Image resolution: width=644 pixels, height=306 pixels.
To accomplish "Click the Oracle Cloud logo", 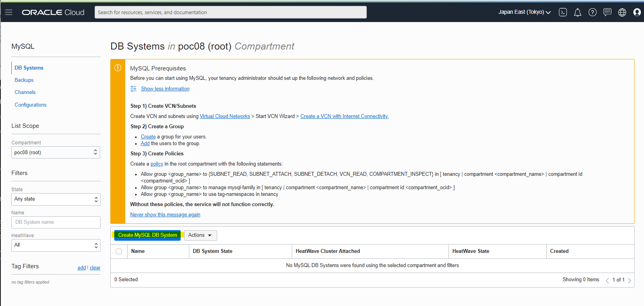I will 53,12.
